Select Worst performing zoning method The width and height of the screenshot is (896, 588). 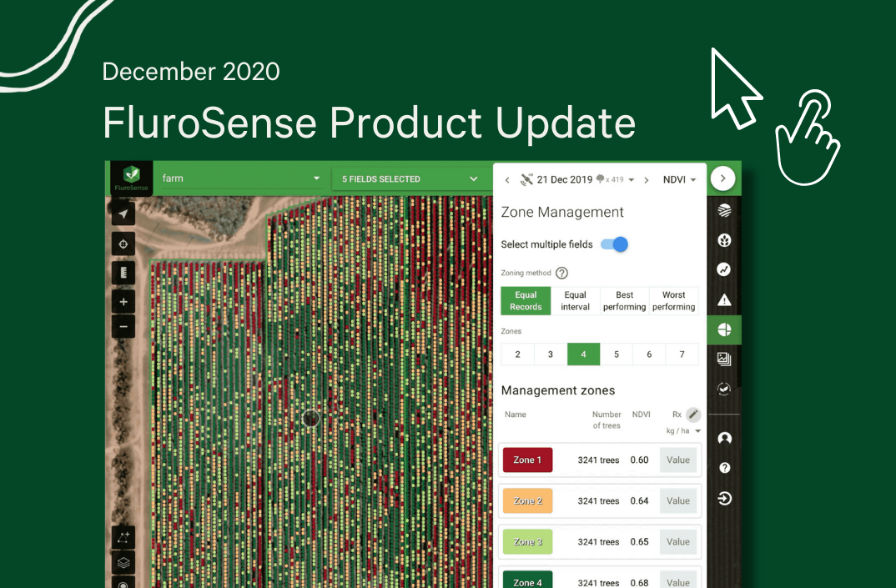point(674,300)
